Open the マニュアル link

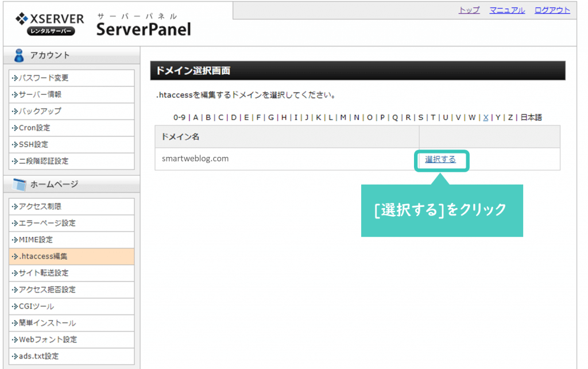coord(507,10)
